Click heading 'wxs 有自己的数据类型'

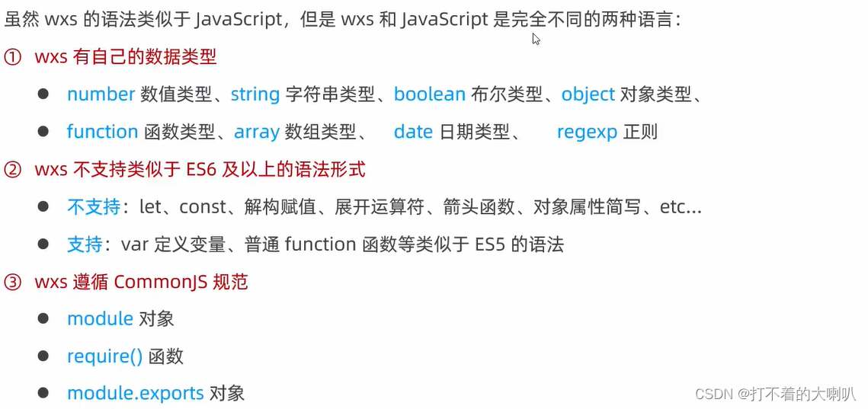point(126,57)
